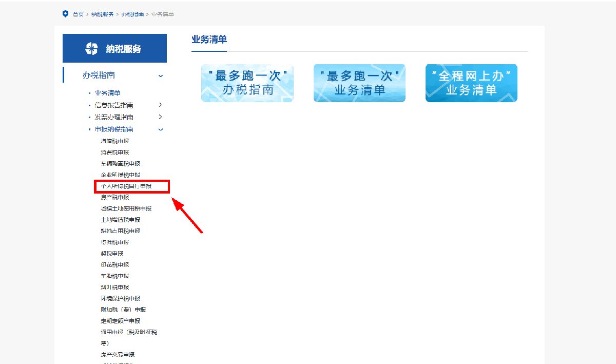Open 车船税申报 guide

[x=114, y=276]
